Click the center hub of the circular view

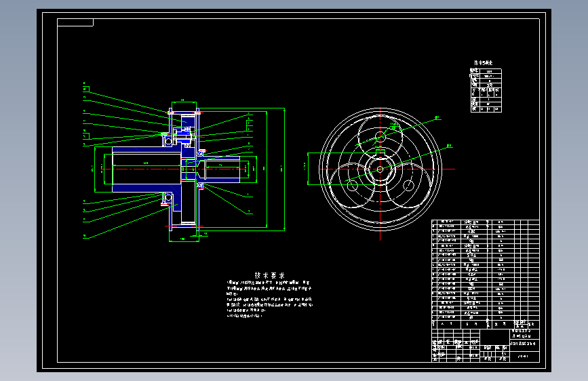pos(380,169)
